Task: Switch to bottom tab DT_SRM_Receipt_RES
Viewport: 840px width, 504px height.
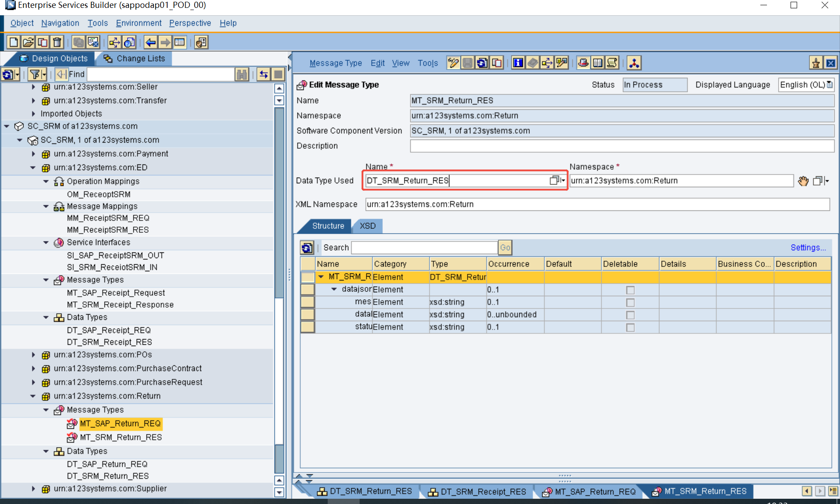Action: point(477,492)
